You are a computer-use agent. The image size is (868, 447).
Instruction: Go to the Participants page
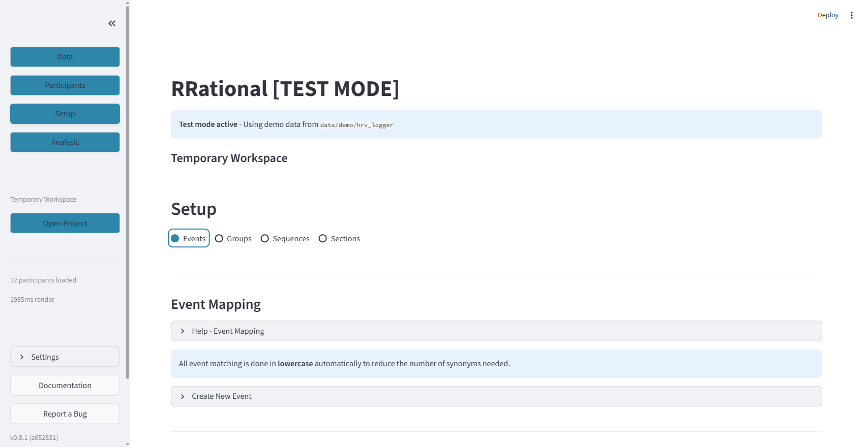point(65,85)
